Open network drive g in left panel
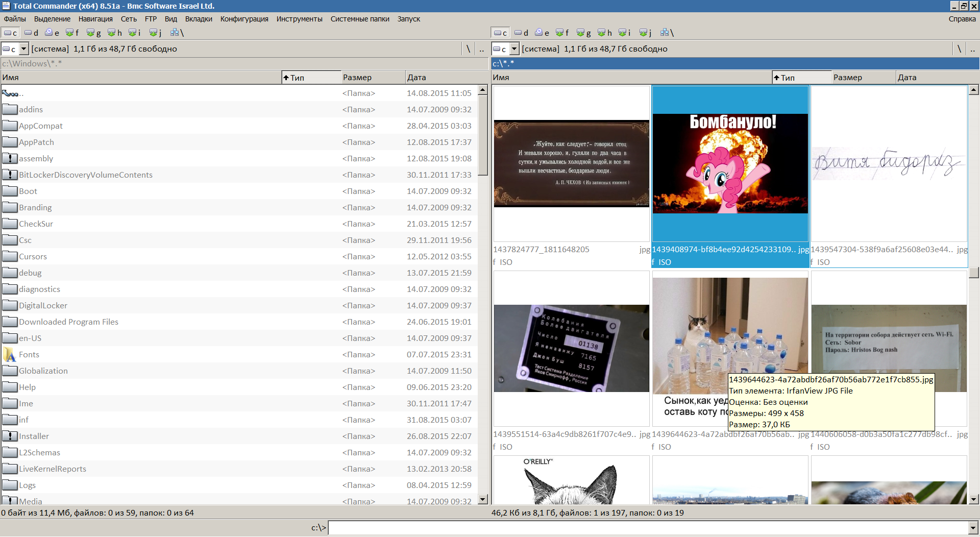The width and height of the screenshot is (980, 537). click(x=94, y=33)
